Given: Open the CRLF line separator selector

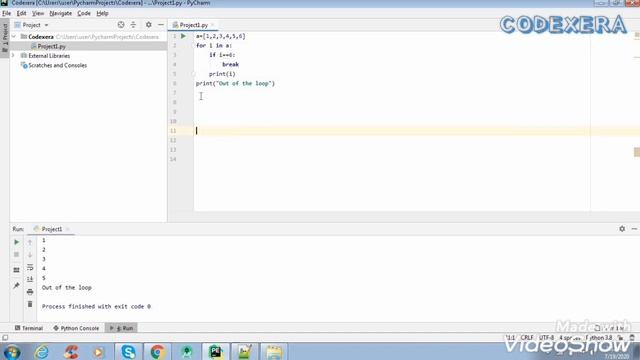Looking at the screenshot, I should pyautogui.click(x=527, y=338).
